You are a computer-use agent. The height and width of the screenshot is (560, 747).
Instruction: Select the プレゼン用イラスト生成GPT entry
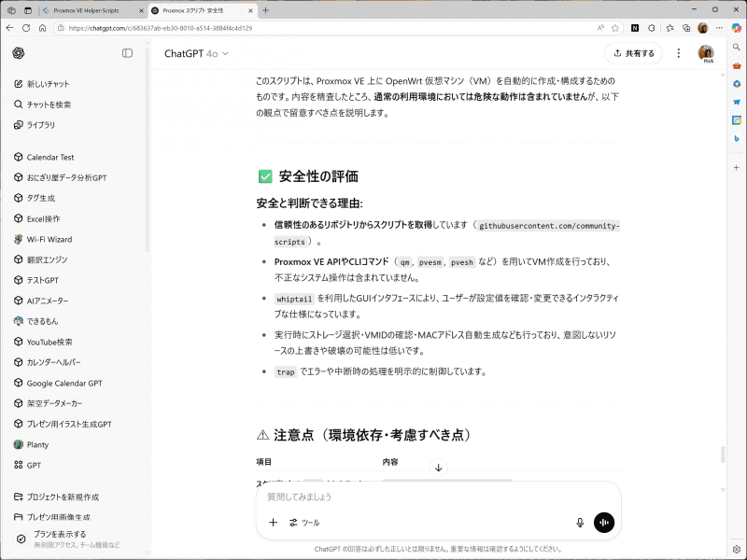click(68, 424)
